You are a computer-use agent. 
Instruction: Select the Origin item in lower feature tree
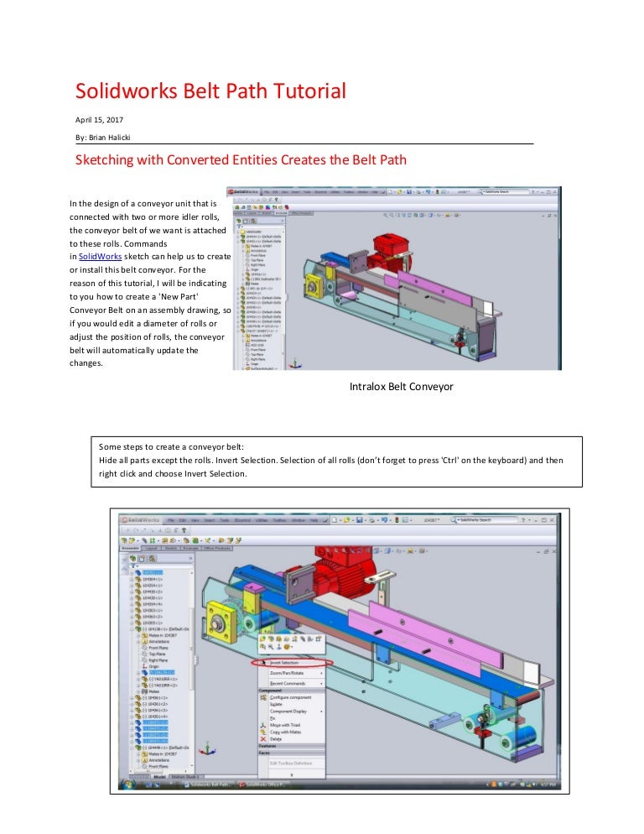pyautogui.click(x=153, y=666)
